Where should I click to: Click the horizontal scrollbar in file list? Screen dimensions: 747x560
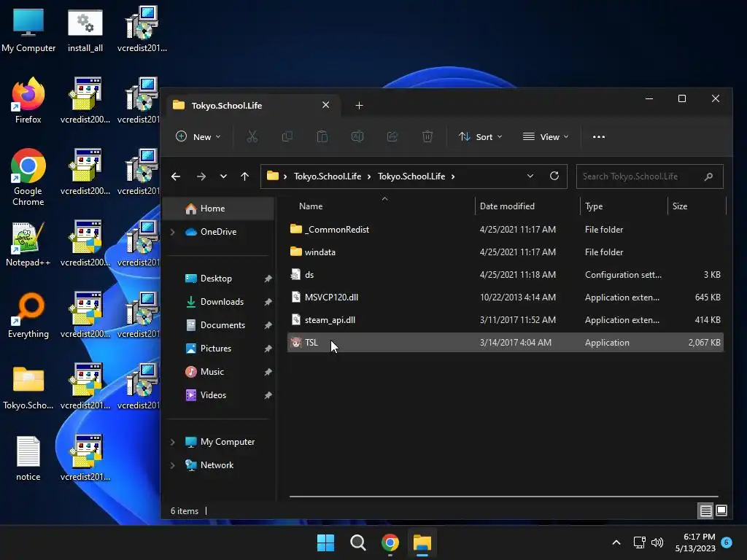click(x=503, y=497)
